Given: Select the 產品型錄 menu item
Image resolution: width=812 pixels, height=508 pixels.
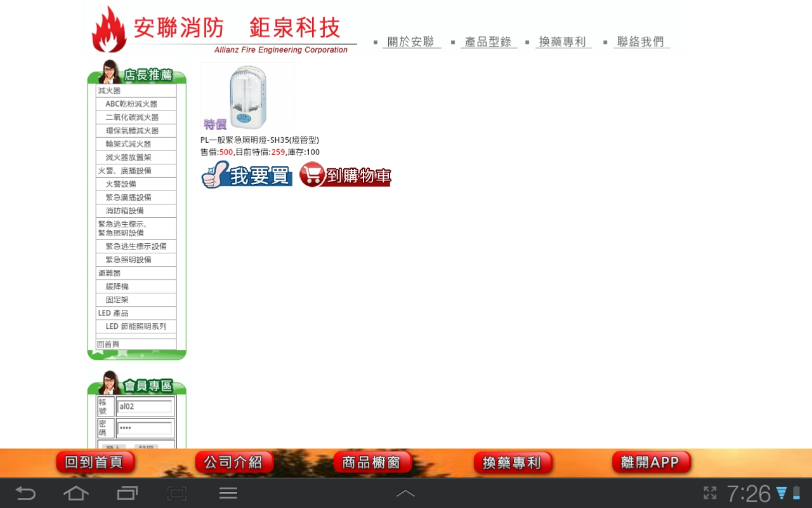Looking at the screenshot, I should point(488,42).
